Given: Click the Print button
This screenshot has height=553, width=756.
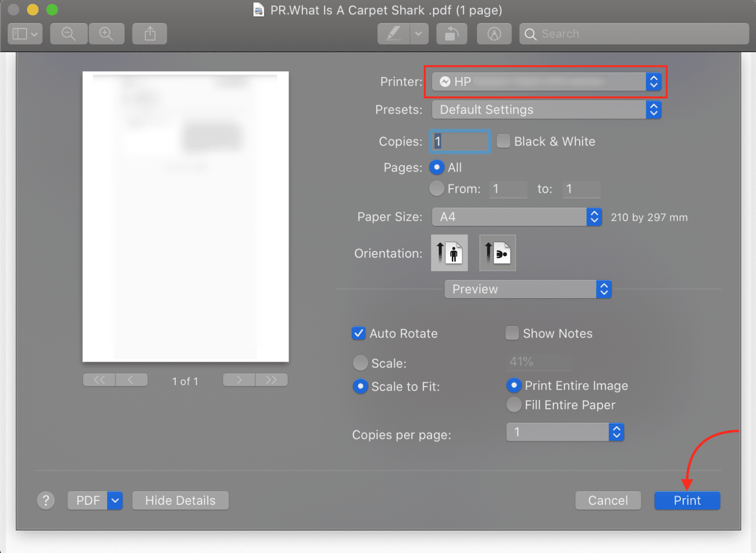Looking at the screenshot, I should [687, 500].
